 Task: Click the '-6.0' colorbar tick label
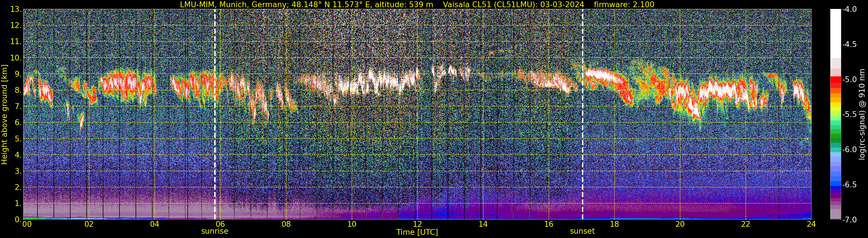[850, 149]
